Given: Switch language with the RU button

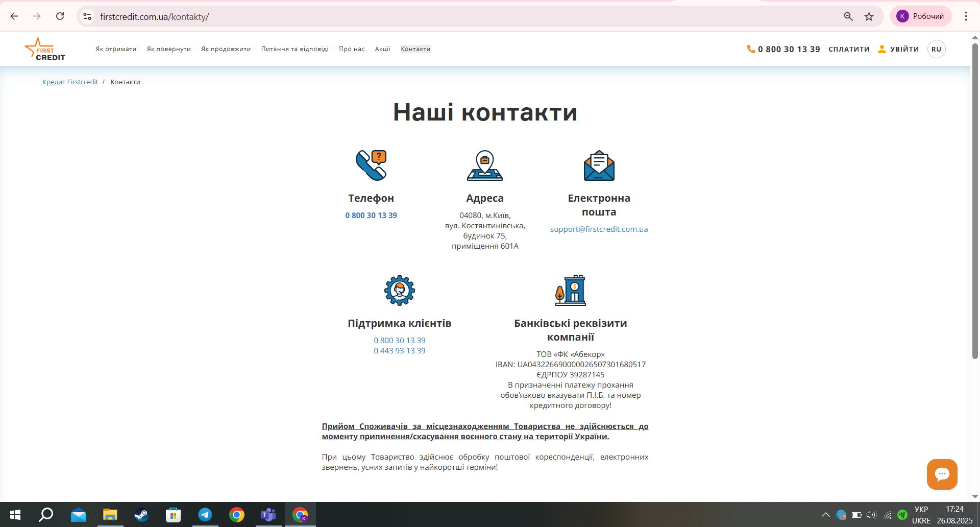Looking at the screenshot, I should click(936, 49).
